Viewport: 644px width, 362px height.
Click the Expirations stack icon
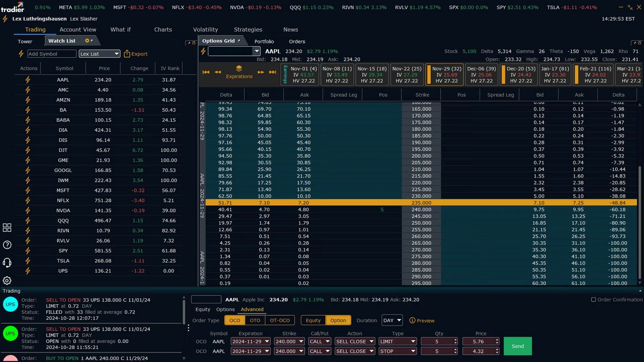[x=239, y=68]
